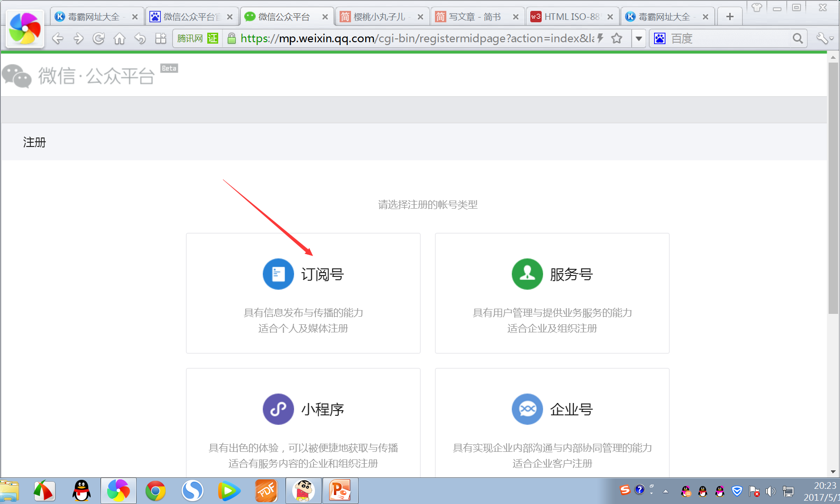Reload the page with the refresh icon
The width and height of the screenshot is (840, 504).
pos(99,38)
